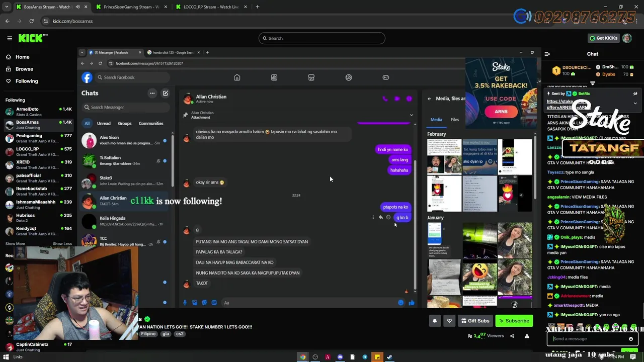Click the thumbs-up like button in Messenger

click(x=411, y=303)
